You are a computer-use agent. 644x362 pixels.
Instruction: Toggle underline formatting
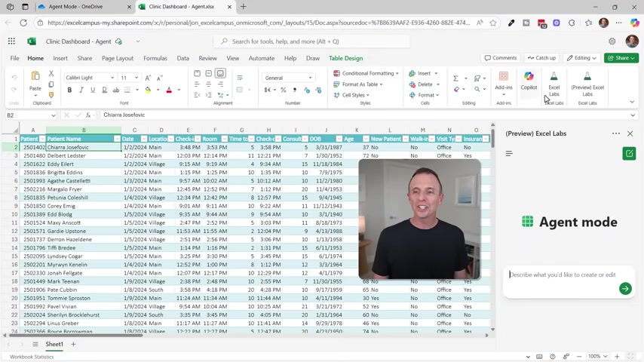(93, 90)
